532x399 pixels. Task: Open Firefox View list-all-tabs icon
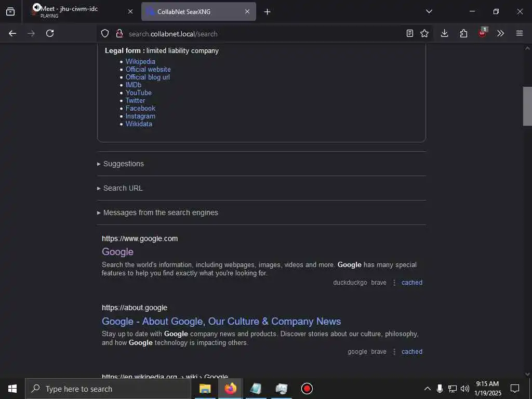click(x=10, y=11)
